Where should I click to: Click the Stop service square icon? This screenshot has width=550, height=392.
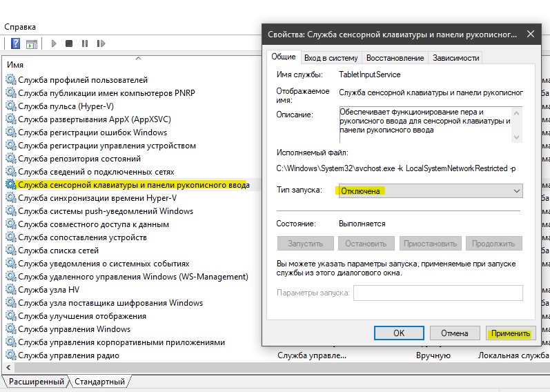[x=69, y=43]
